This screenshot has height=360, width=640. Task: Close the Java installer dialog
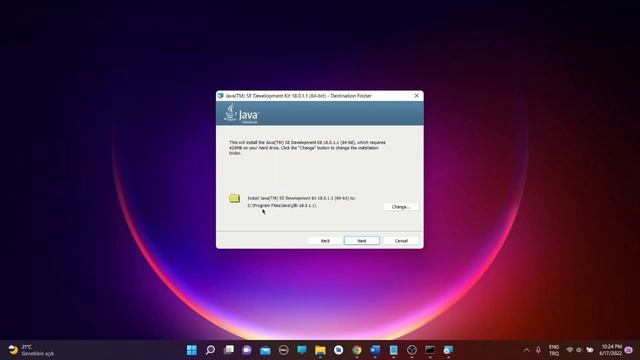point(416,96)
